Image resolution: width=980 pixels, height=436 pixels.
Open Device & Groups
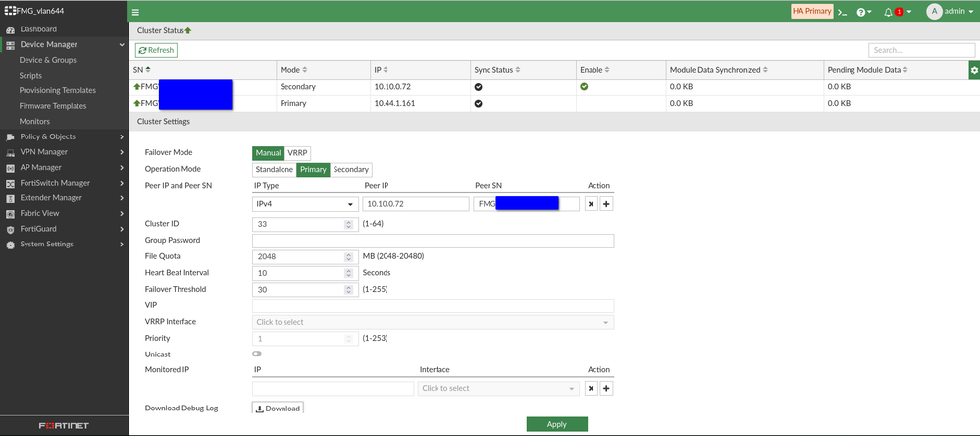(47, 60)
